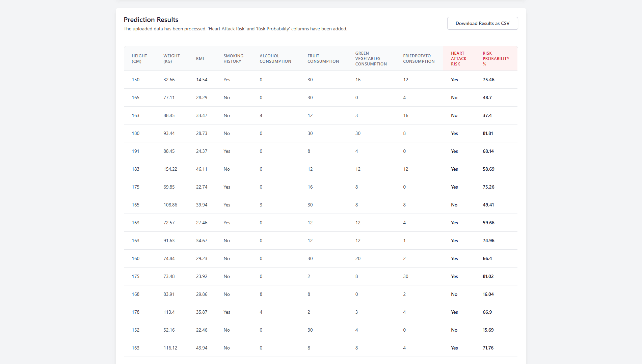
Task: Click risk probability value 75.46
Action: pyautogui.click(x=488, y=80)
